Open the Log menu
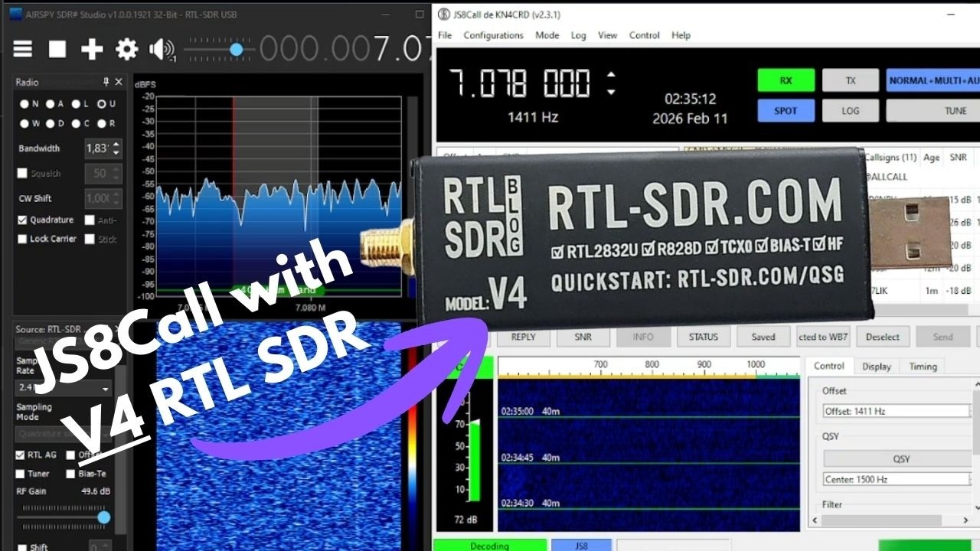 pos(578,35)
